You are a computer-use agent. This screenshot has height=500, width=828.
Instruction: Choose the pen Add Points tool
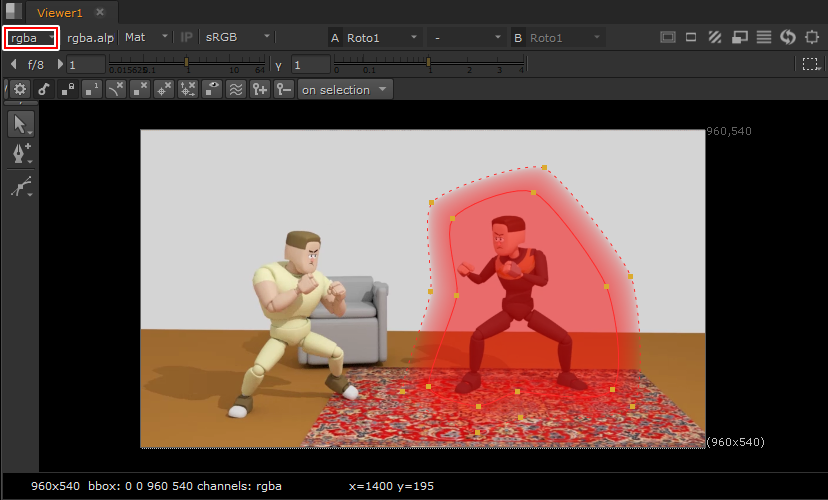20,153
